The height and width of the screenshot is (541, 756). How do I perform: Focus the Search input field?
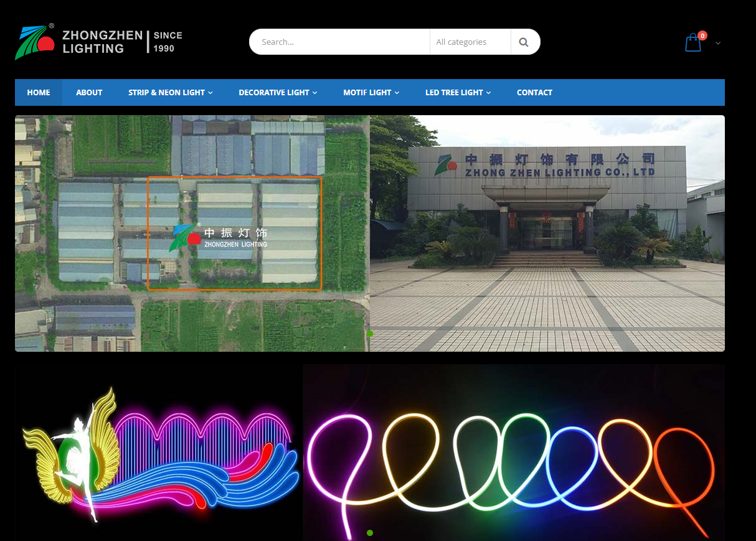coord(339,42)
